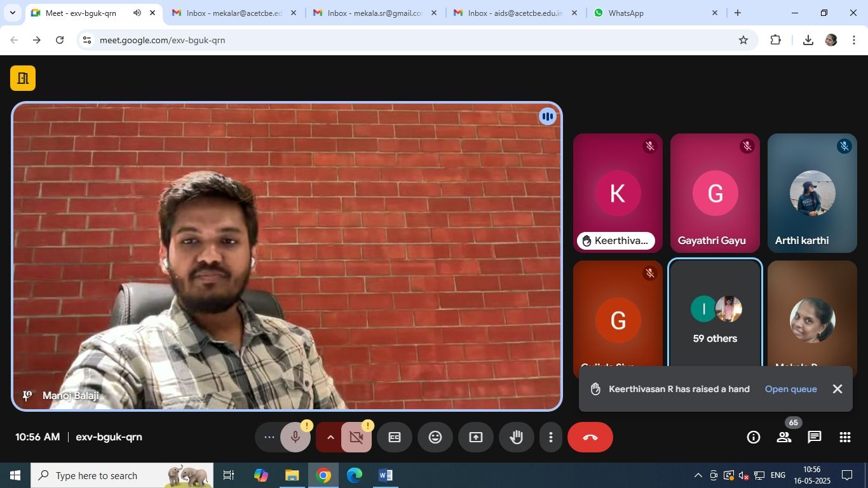Dismiss the raised hand notification
The width and height of the screenshot is (868, 488).
837,389
